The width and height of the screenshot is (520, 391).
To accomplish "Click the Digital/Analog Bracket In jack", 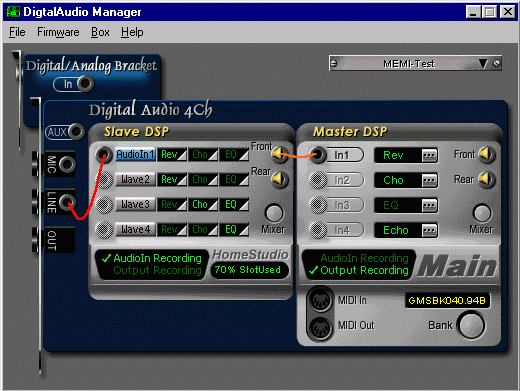I will coord(85,84).
